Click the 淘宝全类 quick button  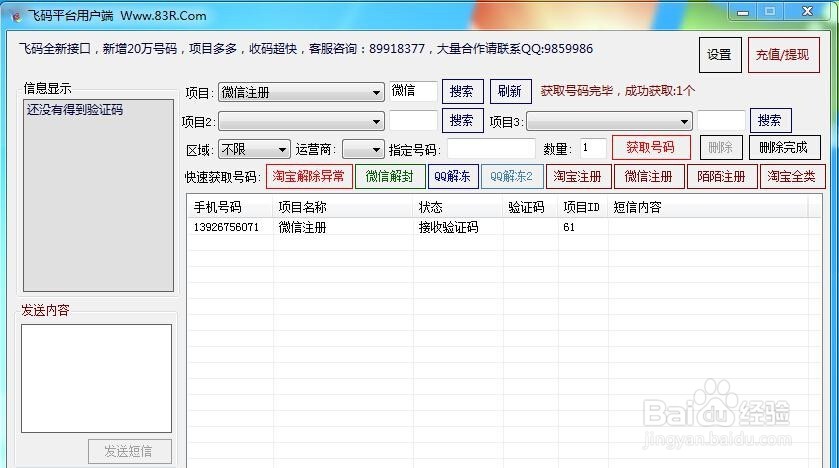[792, 177]
